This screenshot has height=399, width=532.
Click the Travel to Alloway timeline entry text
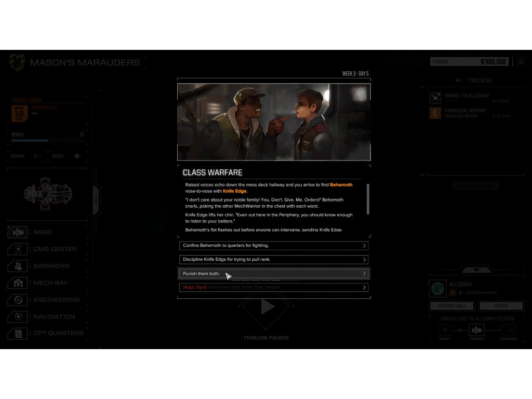point(467,96)
